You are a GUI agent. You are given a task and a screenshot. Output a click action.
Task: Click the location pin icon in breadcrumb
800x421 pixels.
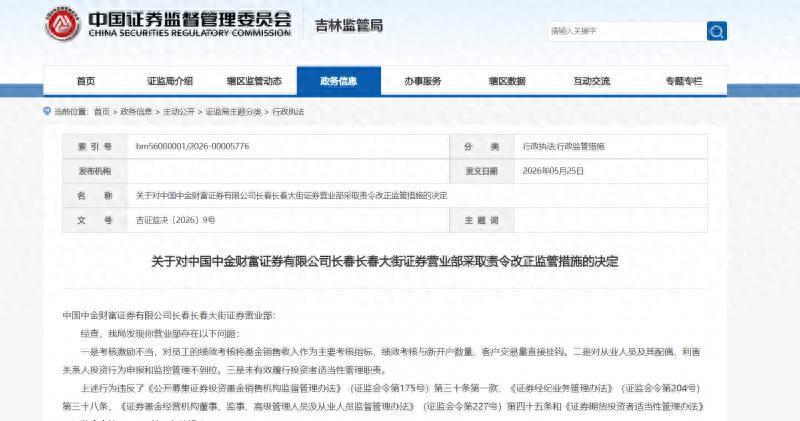point(47,111)
